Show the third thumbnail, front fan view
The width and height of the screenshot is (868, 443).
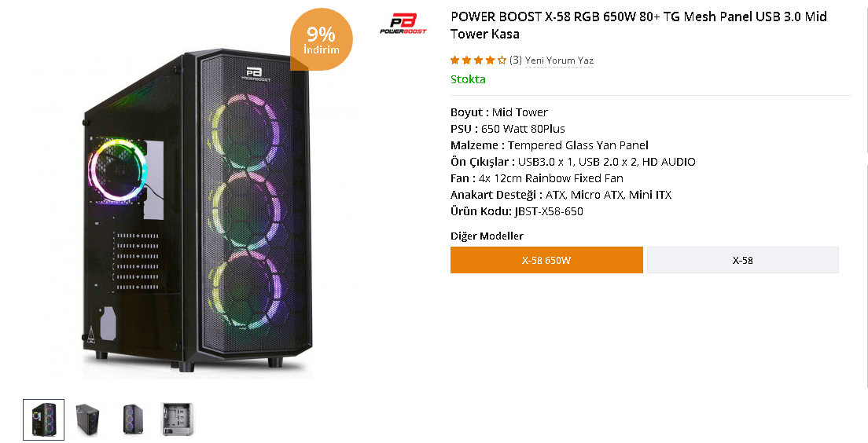click(132, 419)
